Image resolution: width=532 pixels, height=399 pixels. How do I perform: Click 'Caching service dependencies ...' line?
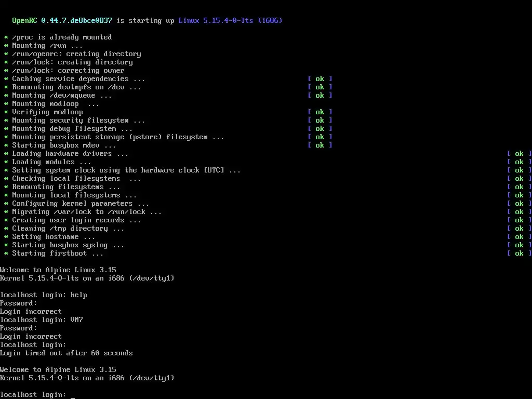click(78, 79)
